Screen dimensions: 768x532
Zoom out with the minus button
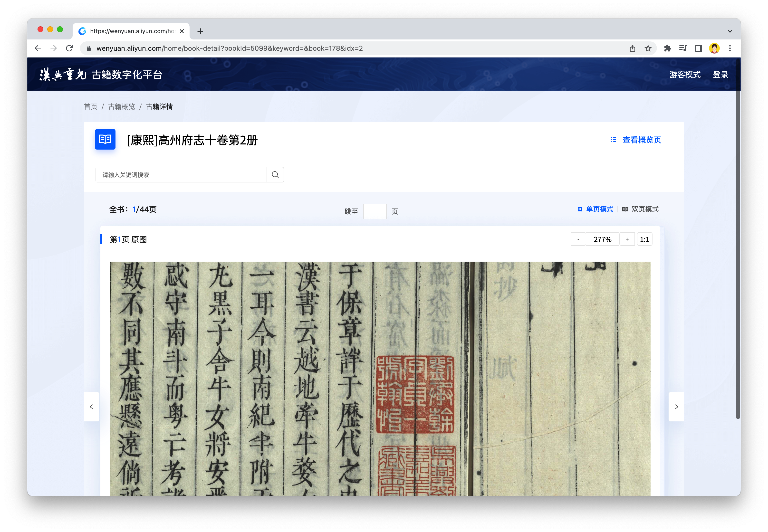(x=578, y=239)
